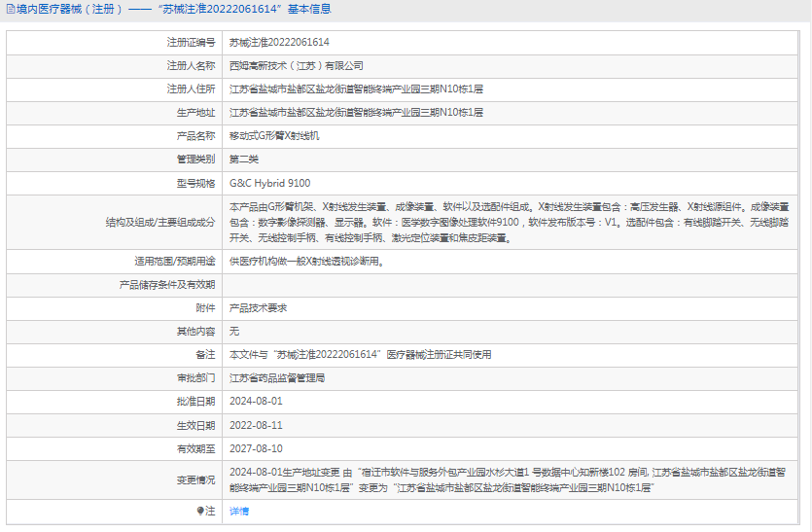Click the 注册人名称 label
812x532 pixels.
(x=191, y=66)
